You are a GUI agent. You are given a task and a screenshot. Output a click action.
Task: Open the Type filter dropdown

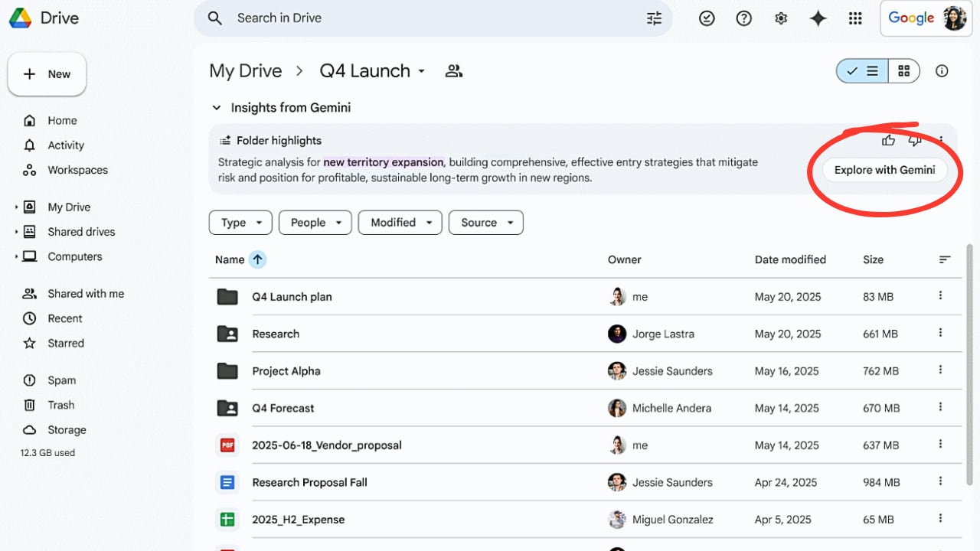[240, 223]
